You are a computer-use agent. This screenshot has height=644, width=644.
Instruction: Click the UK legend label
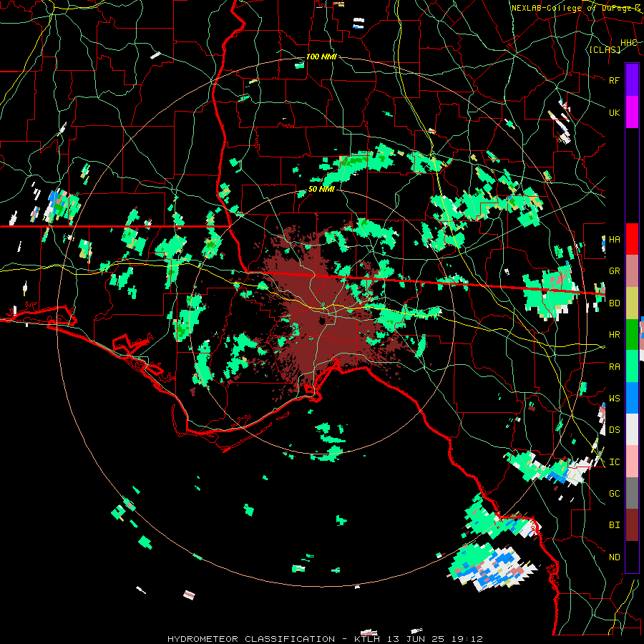tap(614, 112)
